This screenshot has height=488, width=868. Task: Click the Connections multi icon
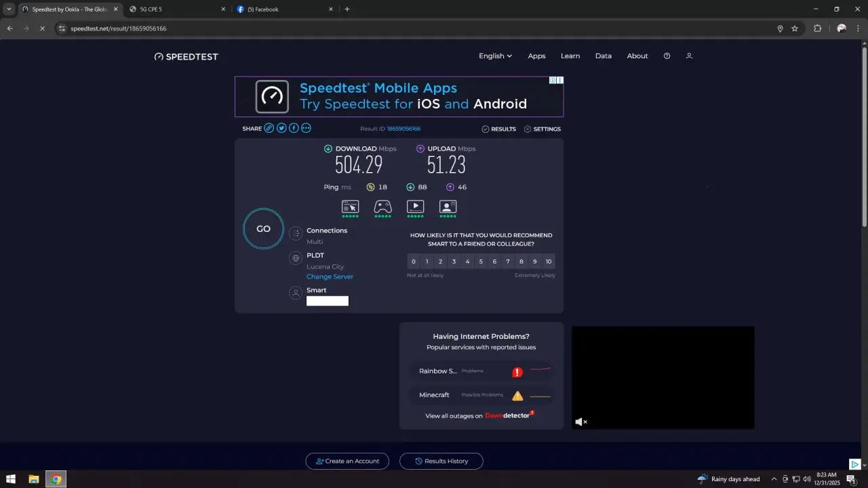[295, 234]
